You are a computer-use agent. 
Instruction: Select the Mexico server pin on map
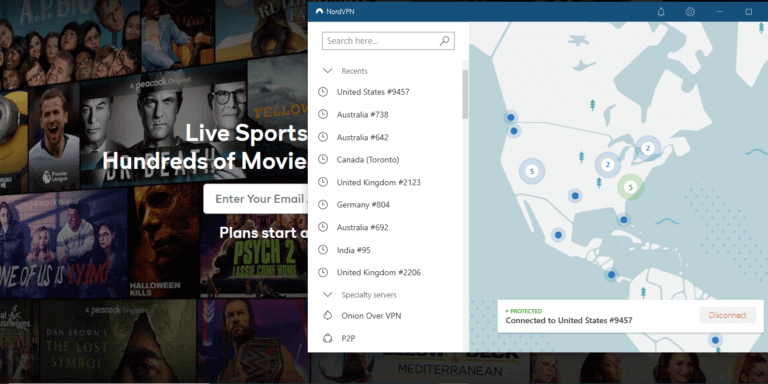click(558, 235)
